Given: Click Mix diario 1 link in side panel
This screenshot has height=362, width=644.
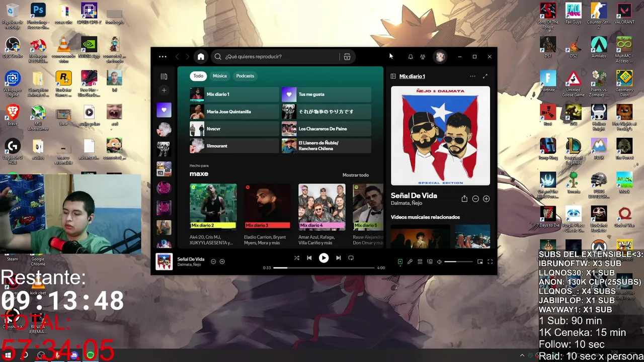Looking at the screenshot, I should (x=412, y=76).
